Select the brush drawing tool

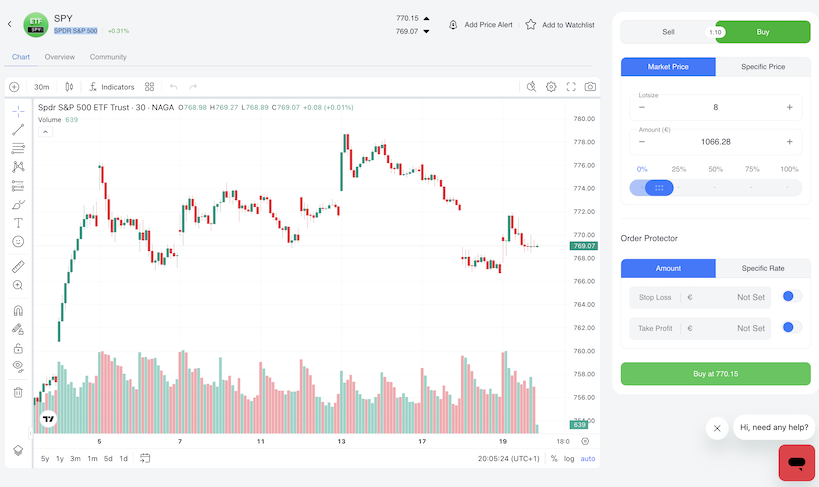click(x=18, y=204)
